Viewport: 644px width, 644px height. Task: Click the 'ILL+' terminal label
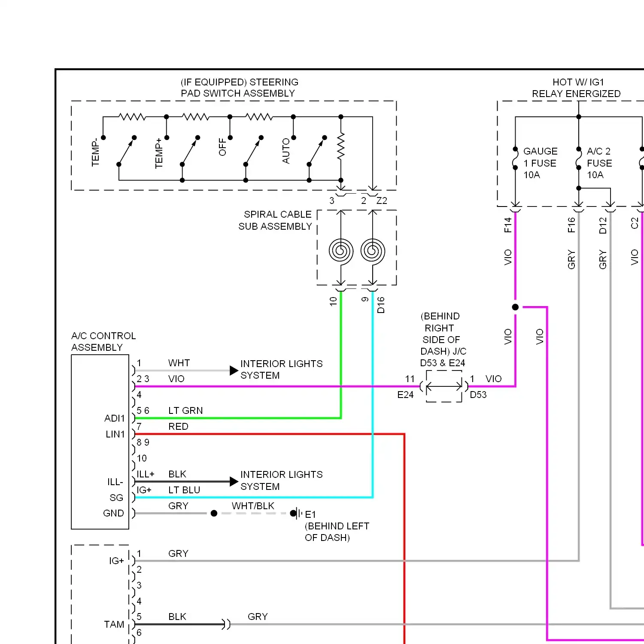(x=145, y=474)
